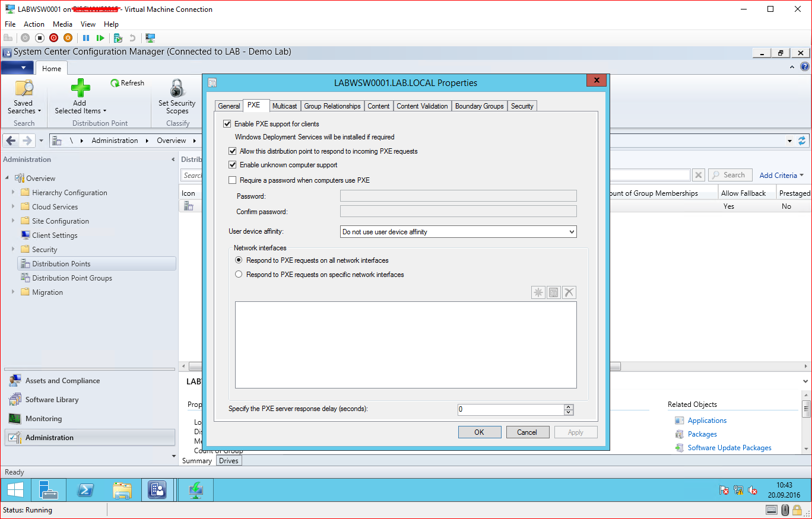Launch PowerShell from the taskbar

pyautogui.click(x=85, y=490)
